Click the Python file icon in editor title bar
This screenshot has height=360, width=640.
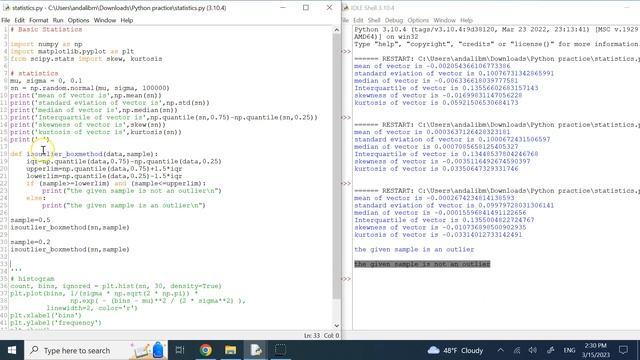pyautogui.click(x=6, y=8)
